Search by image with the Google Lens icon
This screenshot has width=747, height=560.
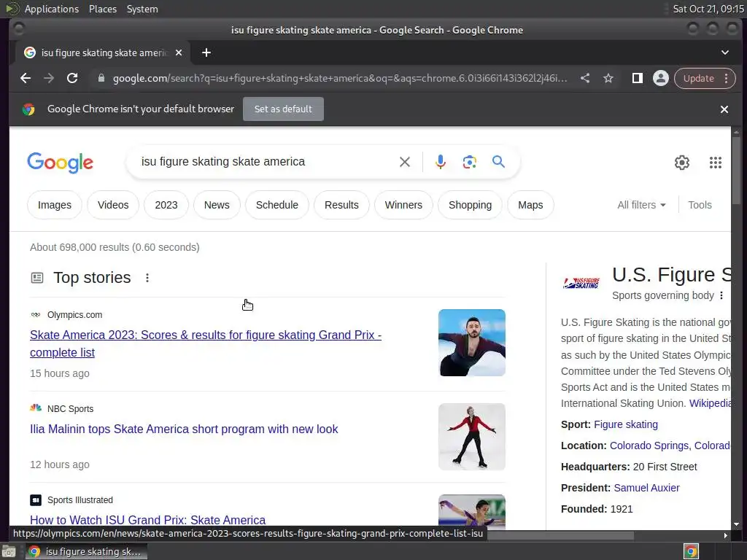coord(470,162)
